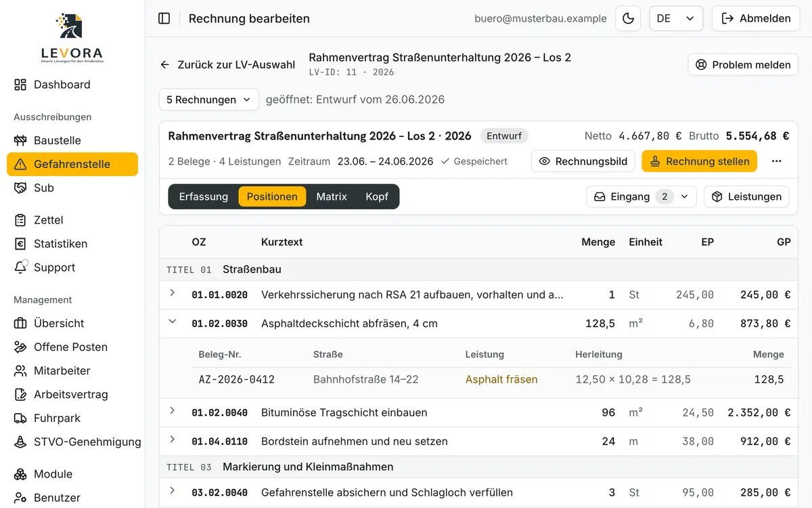Viewport: 812px width, 508px height.
Task: Click the Rechnung stellen button
Action: click(x=699, y=161)
